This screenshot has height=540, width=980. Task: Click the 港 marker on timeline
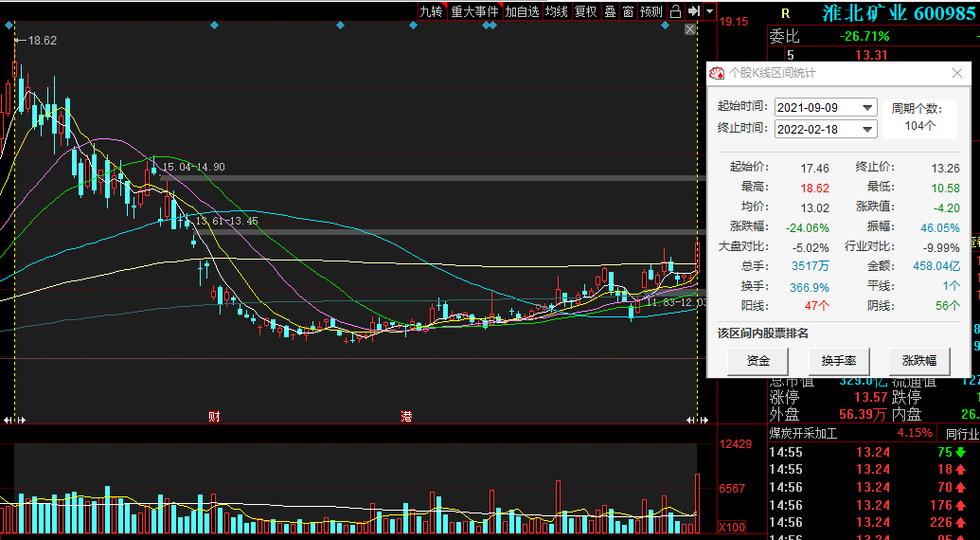coord(406,417)
